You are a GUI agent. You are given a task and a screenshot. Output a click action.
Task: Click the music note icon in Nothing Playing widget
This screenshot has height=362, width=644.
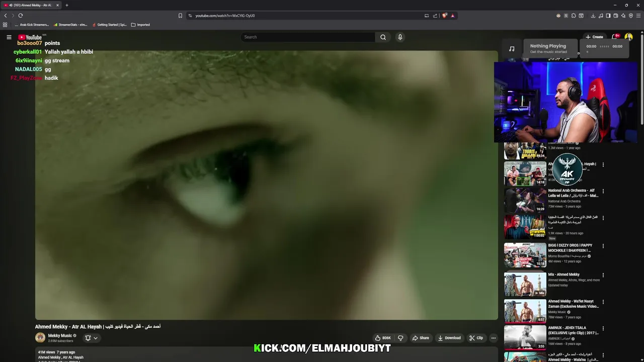[x=512, y=49]
